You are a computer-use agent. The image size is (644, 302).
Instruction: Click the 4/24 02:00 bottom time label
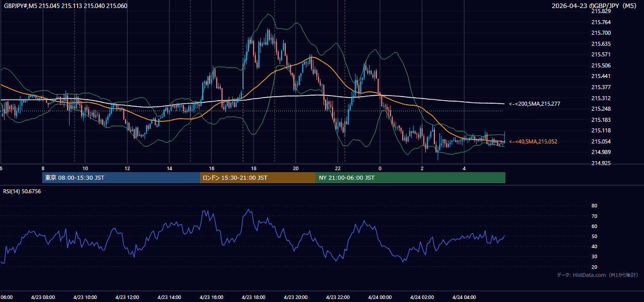[x=422, y=297]
